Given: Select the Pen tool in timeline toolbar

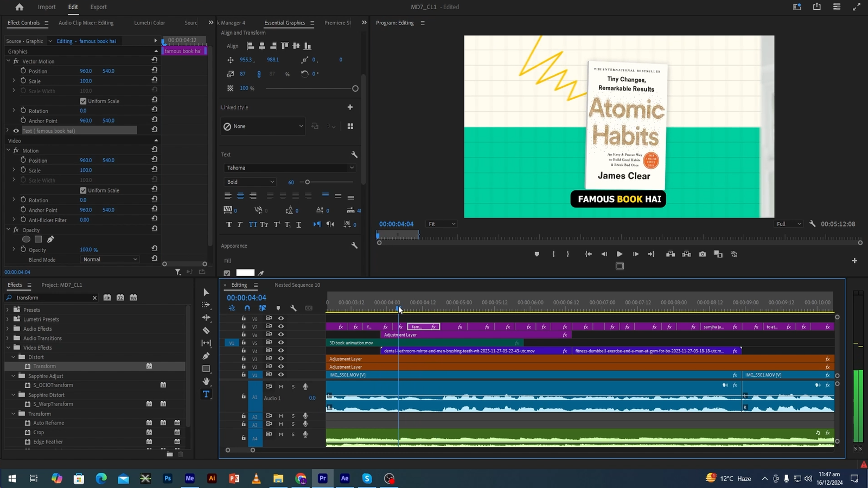Looking at the screenshot, I should point(206,356).
